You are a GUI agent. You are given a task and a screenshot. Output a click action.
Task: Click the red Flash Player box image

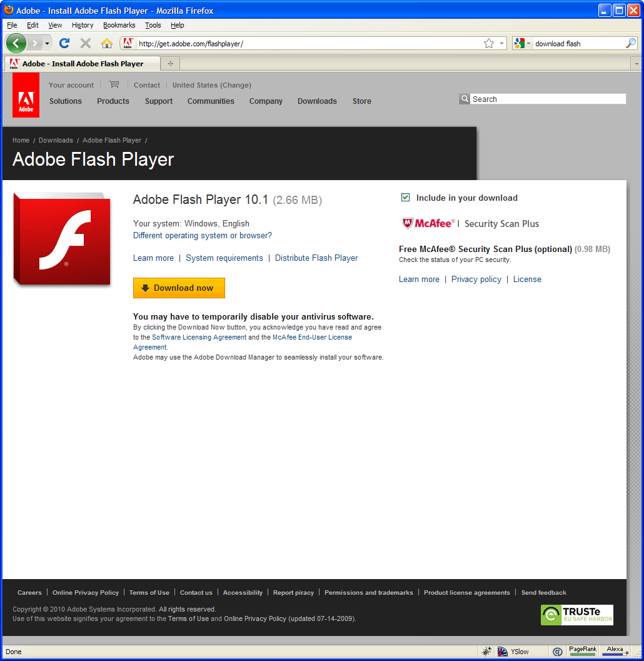tap(62, 239)
